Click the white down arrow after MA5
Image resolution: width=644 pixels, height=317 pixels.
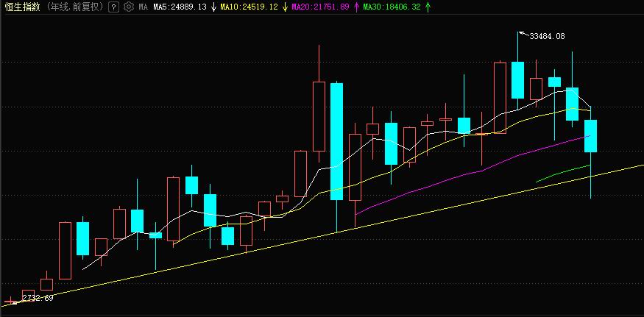213,7
